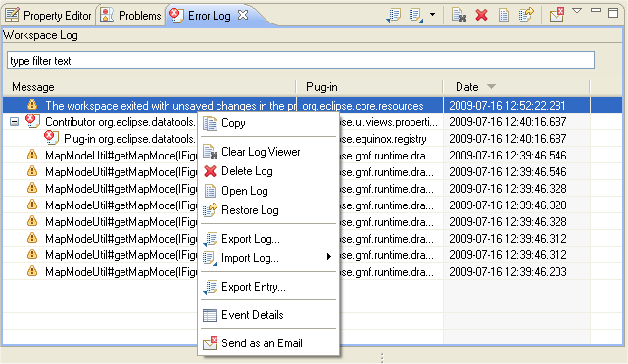Choose Restore Log in context menu
Image resolution: width=628 pixels, height=364 pixels.
coord(268,210)
